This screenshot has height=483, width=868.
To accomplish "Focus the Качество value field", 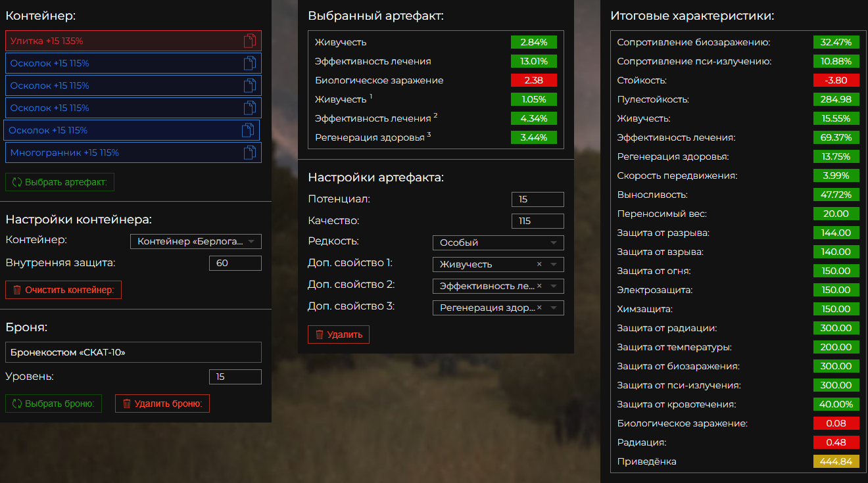I will click(537, 221).
